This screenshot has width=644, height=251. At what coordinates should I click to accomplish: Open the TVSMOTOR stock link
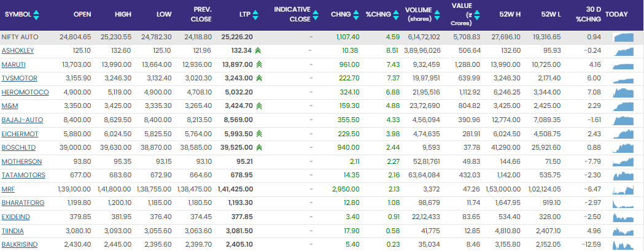(x=19, y=79)
